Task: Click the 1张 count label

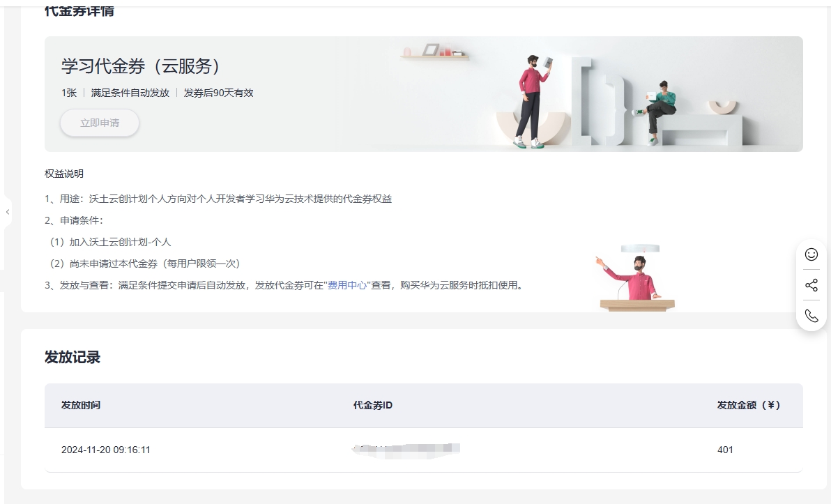Action: tap(69, 93)
